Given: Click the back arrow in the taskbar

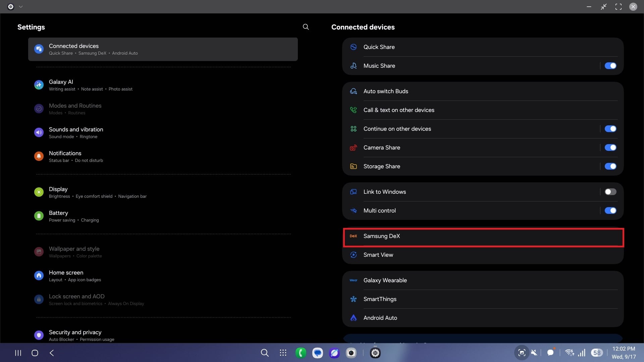Looking at the screenshot, I should pyautogui.click(x=52, y=353).
